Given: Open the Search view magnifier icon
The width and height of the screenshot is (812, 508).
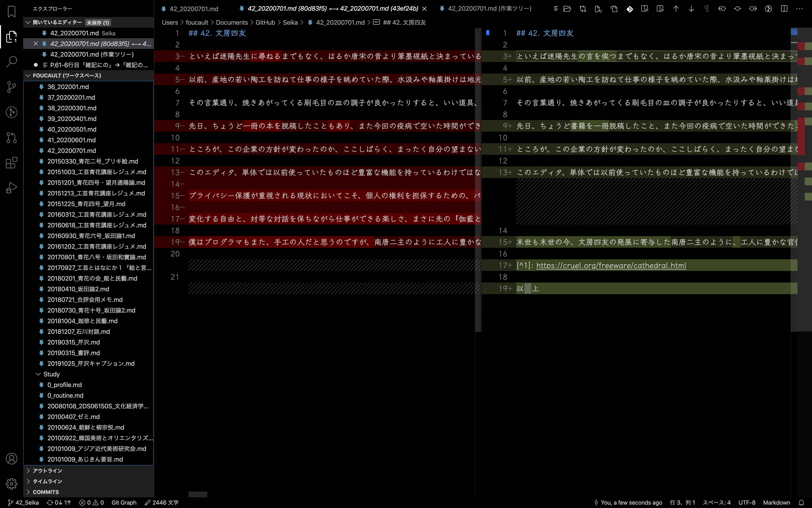Looking at the screenshot, I should point(11,62).
